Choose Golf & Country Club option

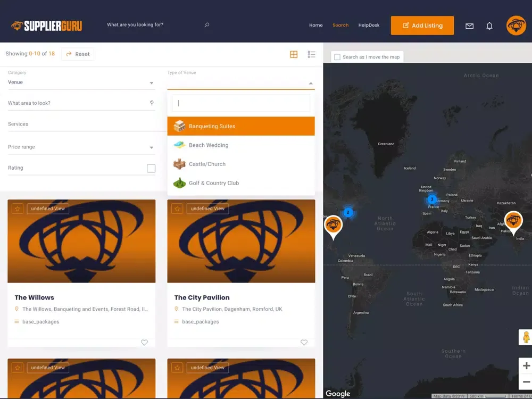click(241, 183)
